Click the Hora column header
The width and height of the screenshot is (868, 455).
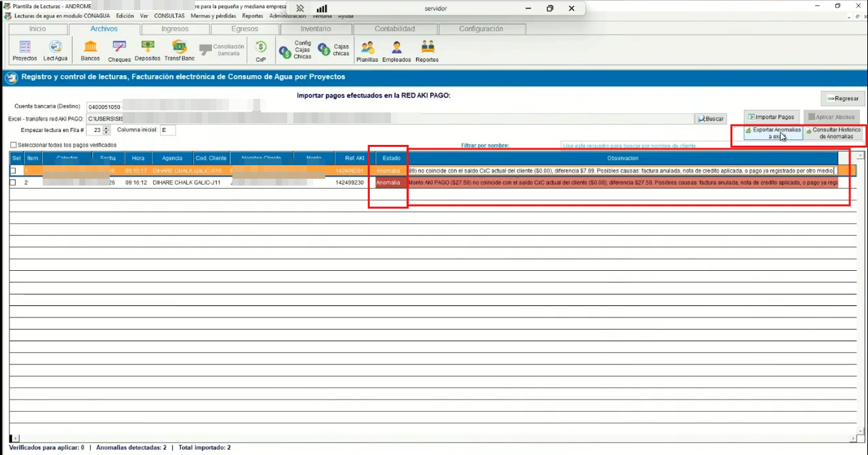tap(138, 158)
